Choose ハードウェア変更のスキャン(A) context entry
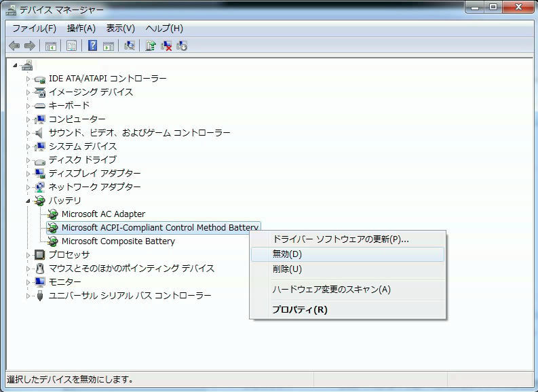This screenshot has width=538, height=392. point(347,290)
